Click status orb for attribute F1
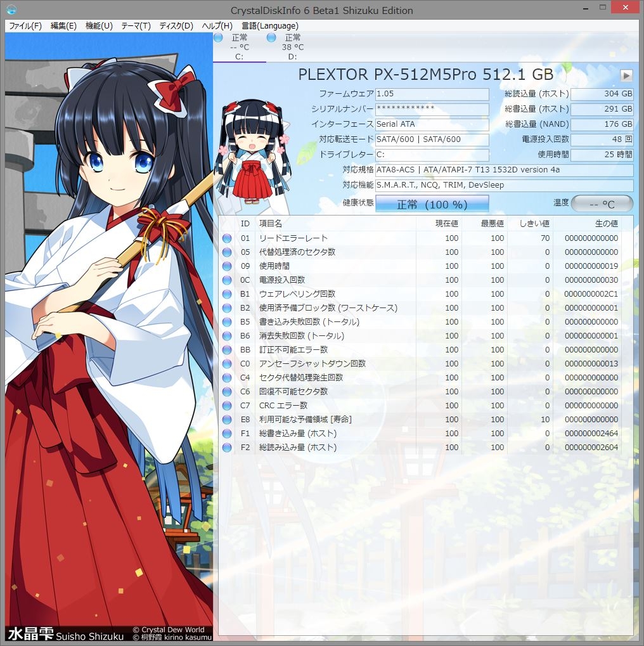Screen dimensions: 644x646 [x=227, y=434]
